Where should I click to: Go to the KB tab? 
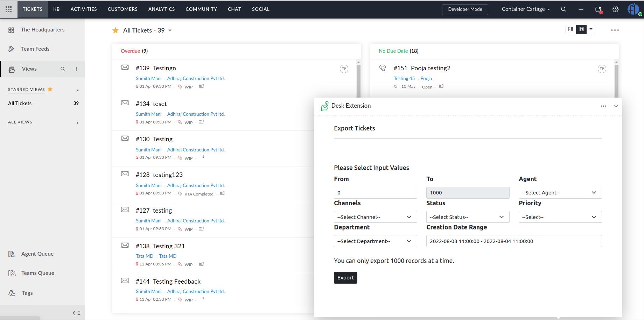tap(56, 9)
